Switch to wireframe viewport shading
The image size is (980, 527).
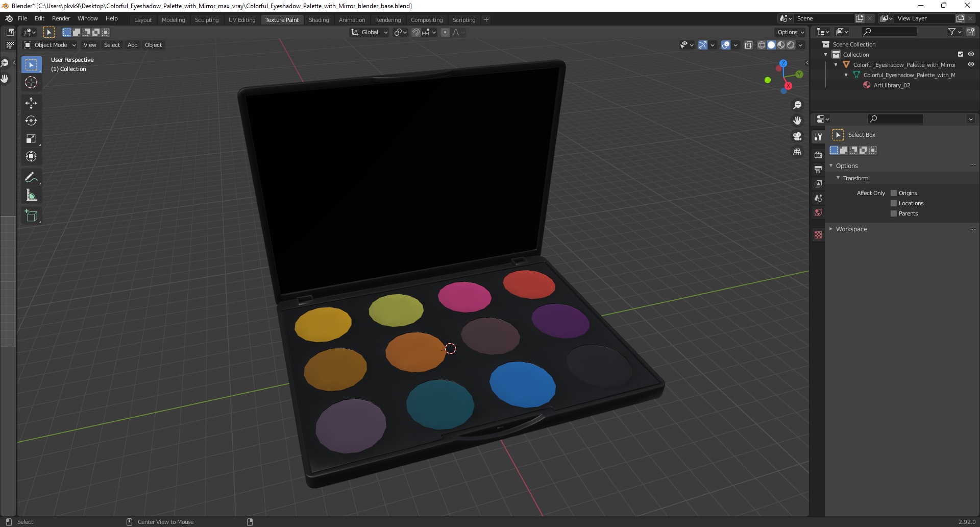(x=762, y=45)
